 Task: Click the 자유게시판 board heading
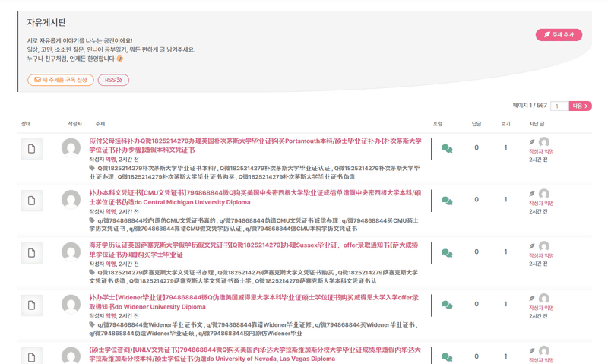point(46,23)
